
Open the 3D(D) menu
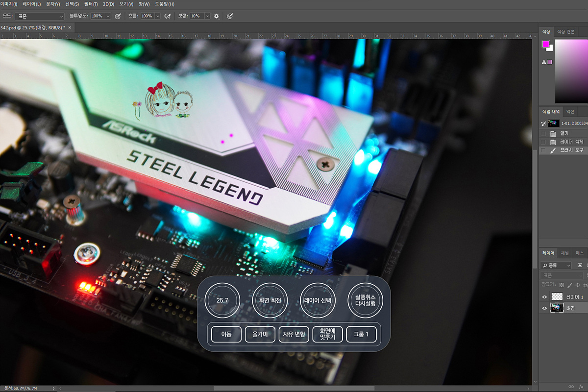(x=108, y=4)
